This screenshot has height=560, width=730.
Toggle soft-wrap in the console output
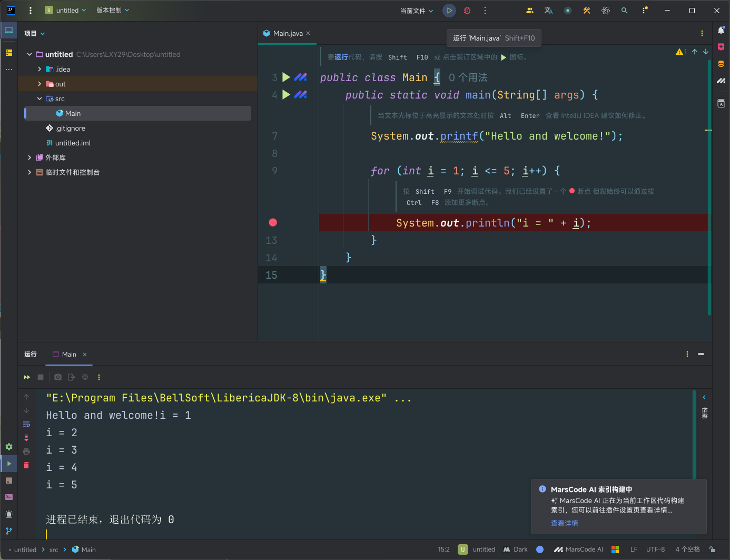click(x=26, y=424)
